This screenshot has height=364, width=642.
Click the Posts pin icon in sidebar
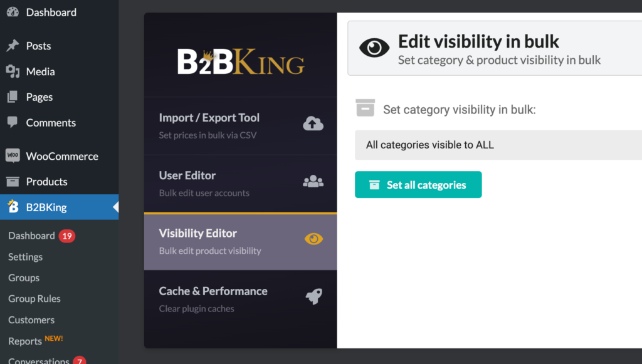tap(13, 45)
